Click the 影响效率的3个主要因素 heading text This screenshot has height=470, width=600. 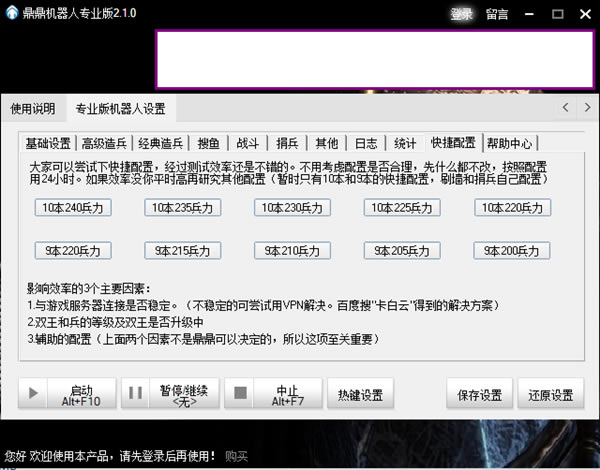[x=89, y=288]
